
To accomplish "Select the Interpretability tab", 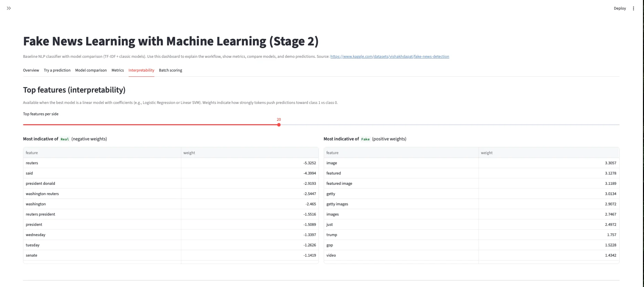I will click(141, 70).
